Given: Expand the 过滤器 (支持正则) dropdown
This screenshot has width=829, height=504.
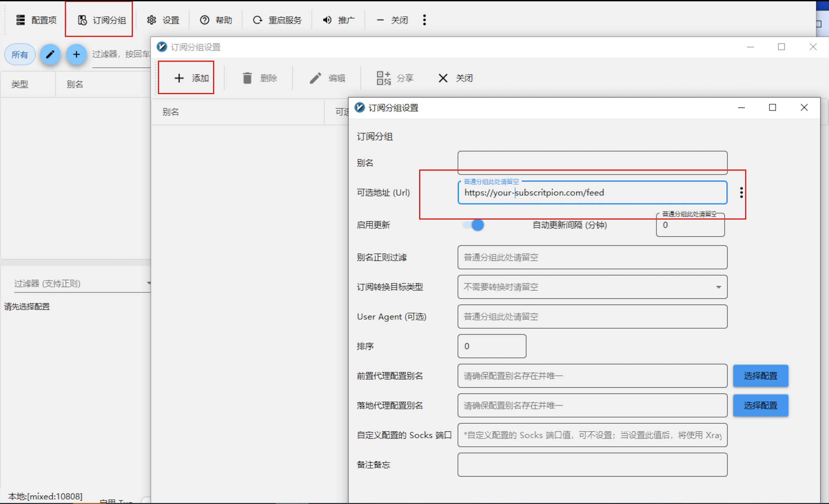Looking at the screenshot, I should [x=149, y=283].
